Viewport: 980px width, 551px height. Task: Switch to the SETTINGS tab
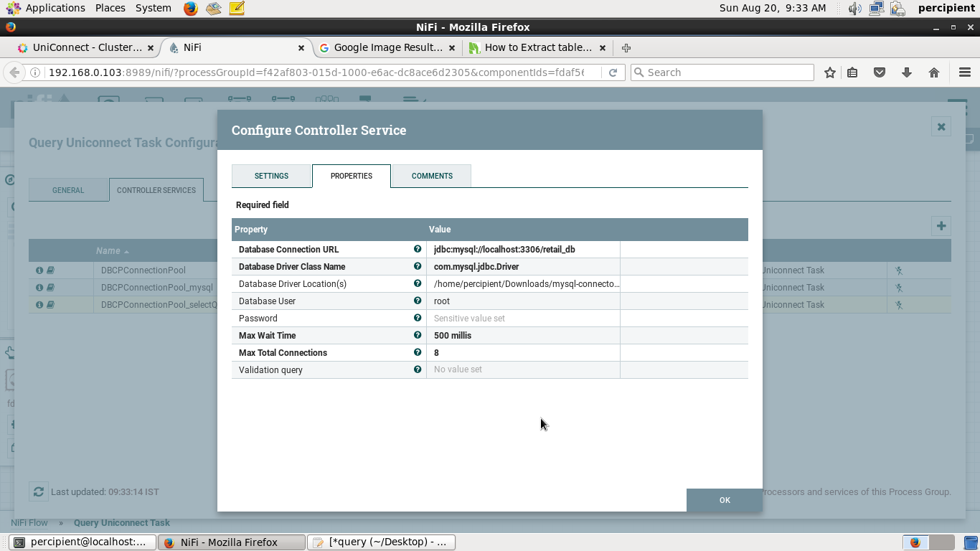pyautogui.click(x=271, y=176)
